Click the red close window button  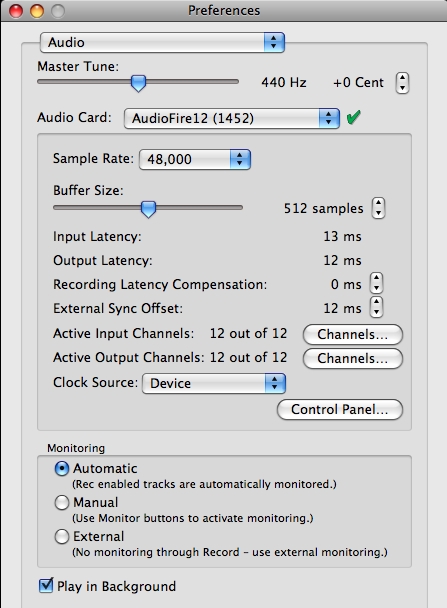coord(16,11)
